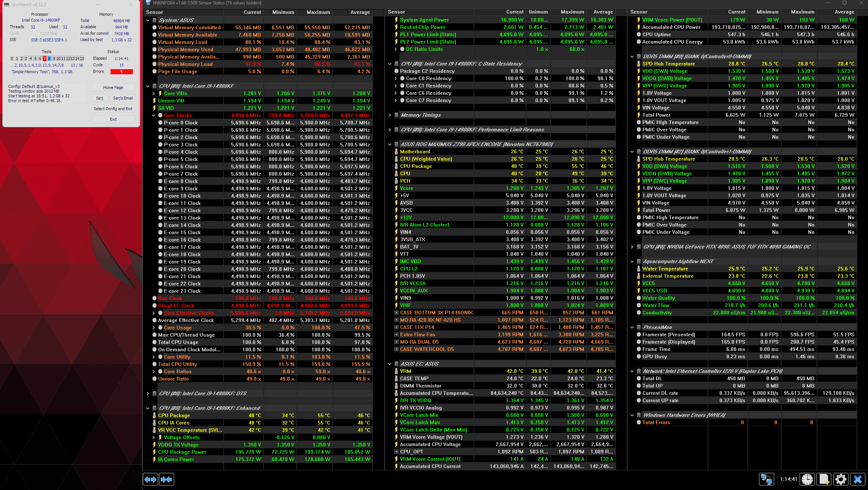Click the red test 7 box
This screenshot has width=868, height=490.
[x=45, y=59]
